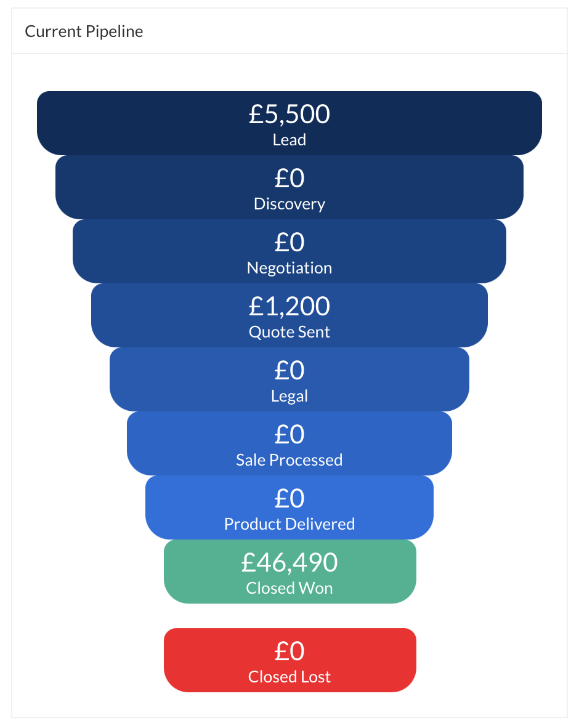Click the £0 value above Discovery
579x728 pixels.
(x=289, y=179)
